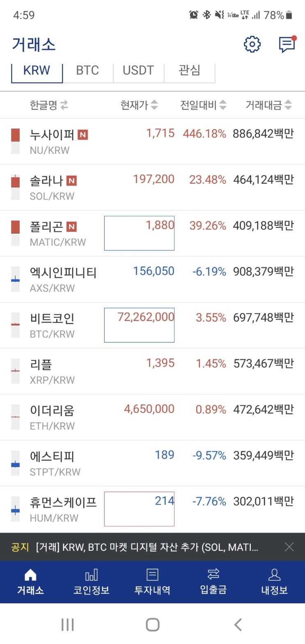Open settings gear icon
The width and height of the screenshot is (305, 644).
coord(252,44)
